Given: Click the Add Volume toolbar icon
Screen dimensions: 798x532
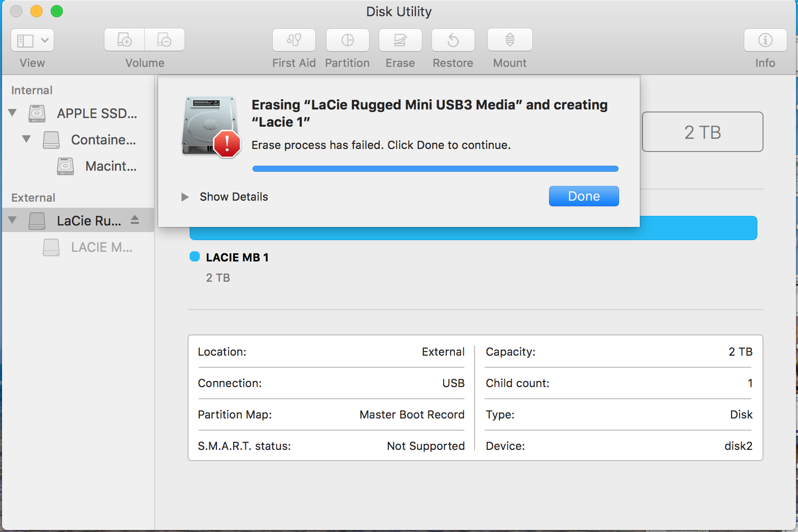Looking at the screenshot, I should pos(125,40).
